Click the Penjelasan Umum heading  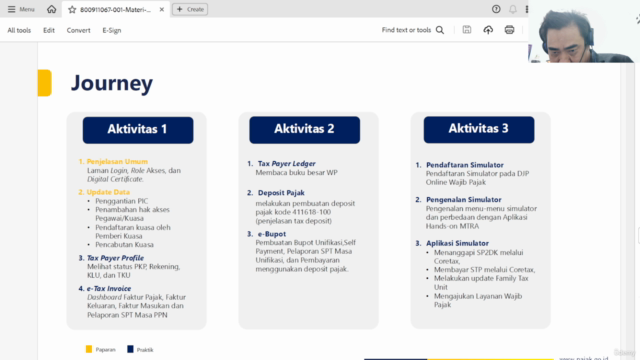point(117,162)
